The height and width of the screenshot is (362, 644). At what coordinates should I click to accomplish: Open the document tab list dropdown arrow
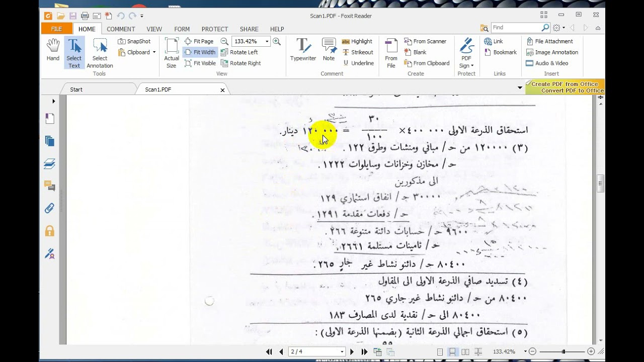coord(520,87)
